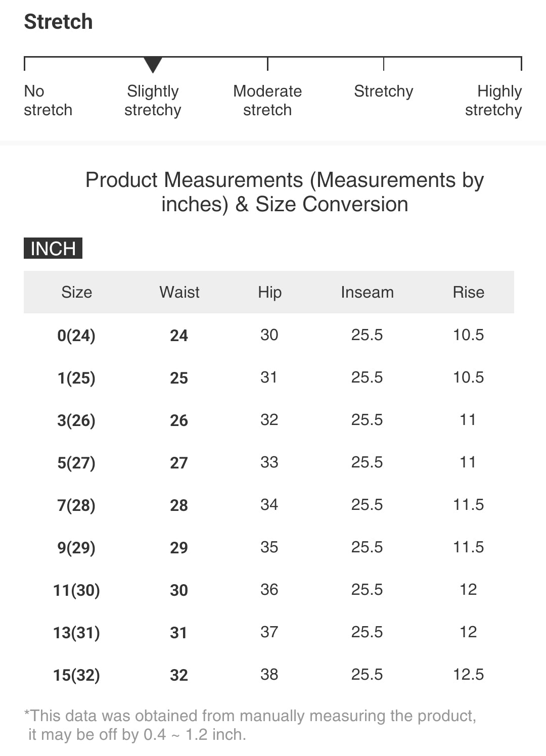Click the Product Measurements title text

click(x=285, y=192)
